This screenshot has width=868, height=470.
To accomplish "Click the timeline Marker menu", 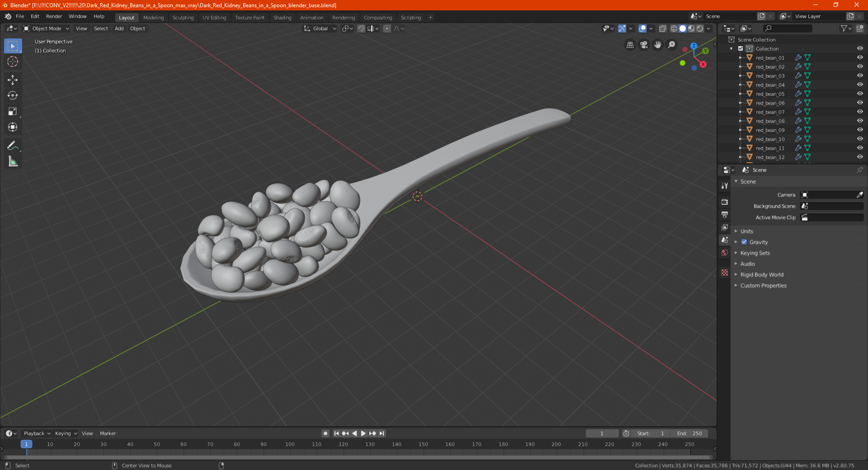I will click(108, 433).
